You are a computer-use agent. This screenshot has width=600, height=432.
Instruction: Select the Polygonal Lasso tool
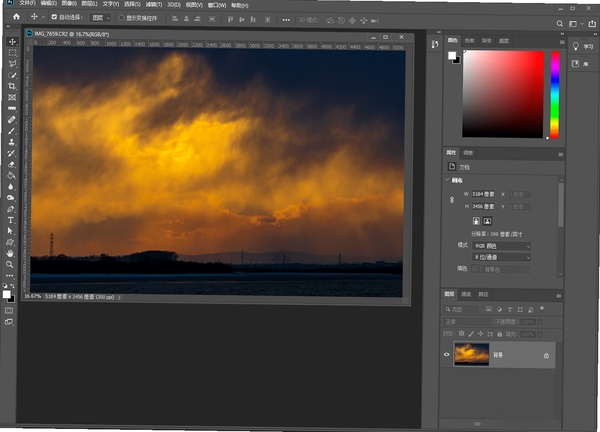(12, 64)
